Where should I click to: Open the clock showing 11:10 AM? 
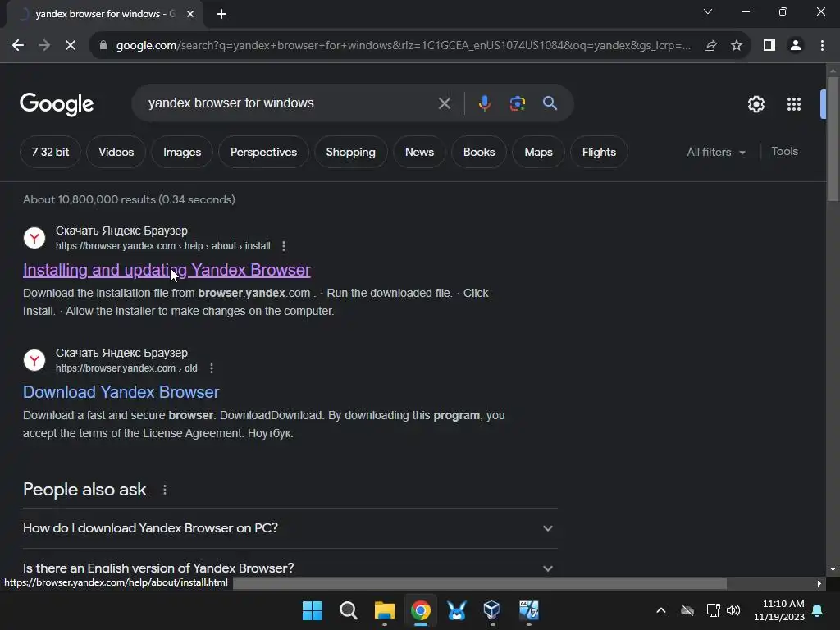pos(779,610)
